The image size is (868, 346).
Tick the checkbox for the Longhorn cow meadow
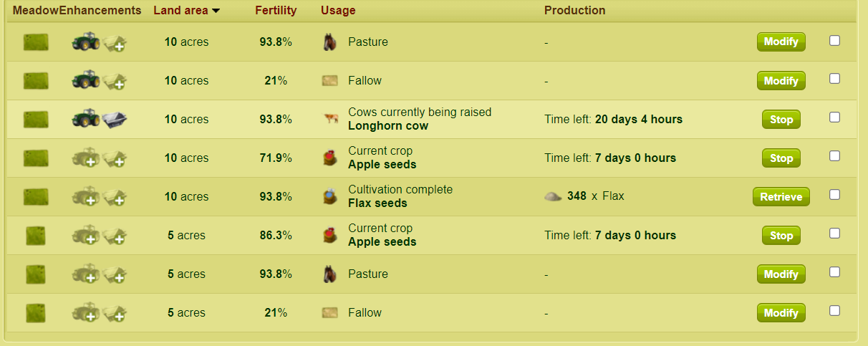[x=834, y=117]
